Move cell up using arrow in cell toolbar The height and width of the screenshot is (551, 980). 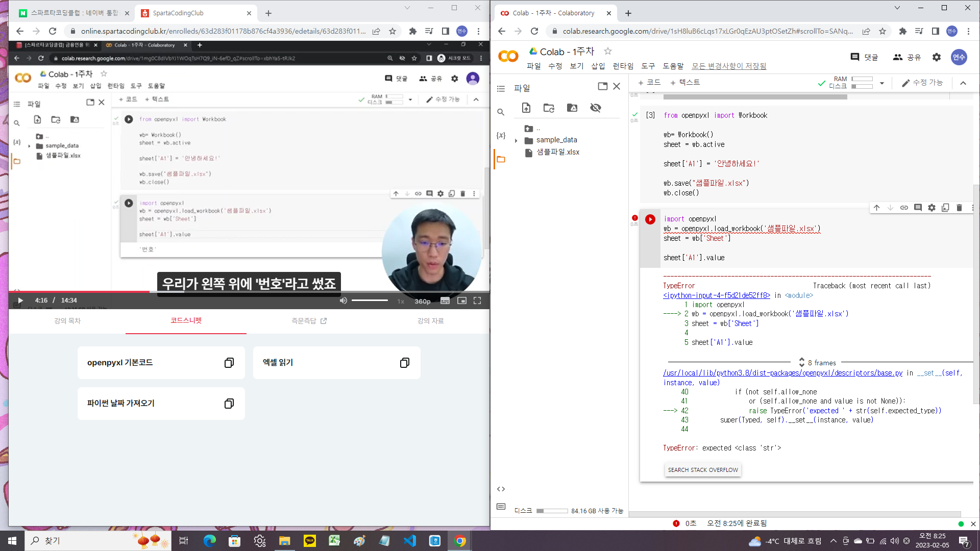pyautogui.click(x=876, y=208)
